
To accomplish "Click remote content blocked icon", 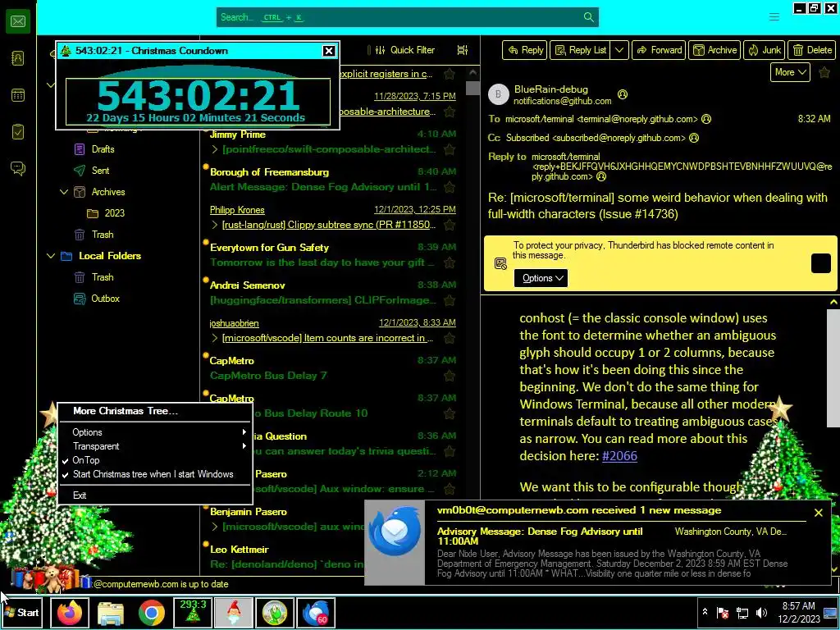I will coord(500,263).
